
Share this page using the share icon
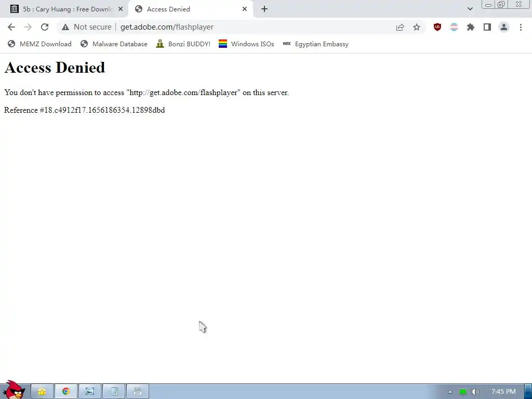point(400,27)
